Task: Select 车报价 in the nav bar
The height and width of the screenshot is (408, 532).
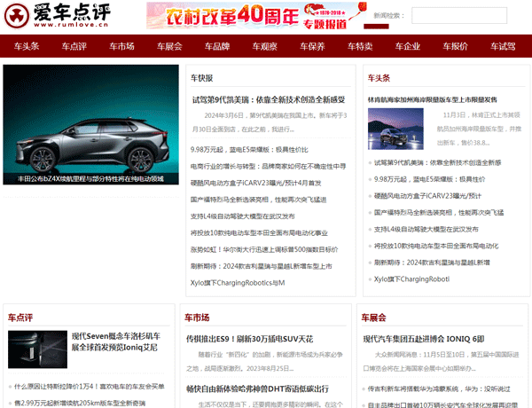Action: (456, 46)
